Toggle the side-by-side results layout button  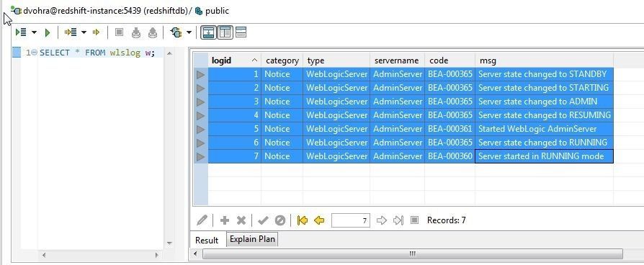click(x=225, y=32)
